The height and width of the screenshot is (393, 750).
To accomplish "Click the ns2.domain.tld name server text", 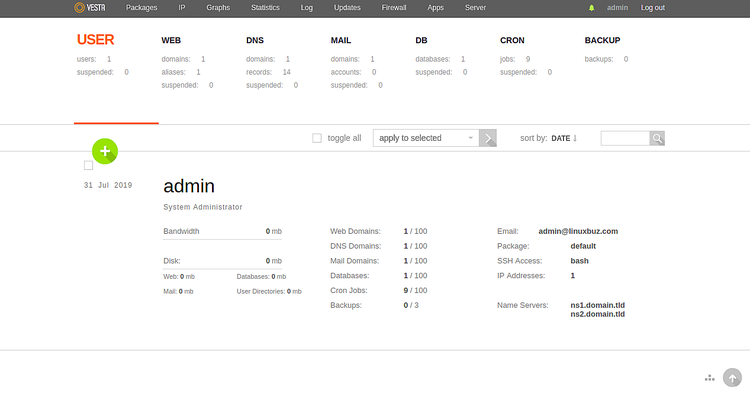I will pos(597,314).
